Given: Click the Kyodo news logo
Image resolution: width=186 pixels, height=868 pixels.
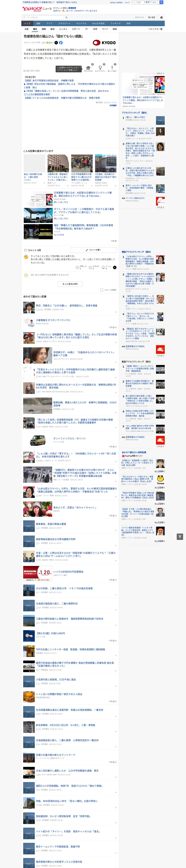Looking at the screenshot, I should tap(104, 43).
